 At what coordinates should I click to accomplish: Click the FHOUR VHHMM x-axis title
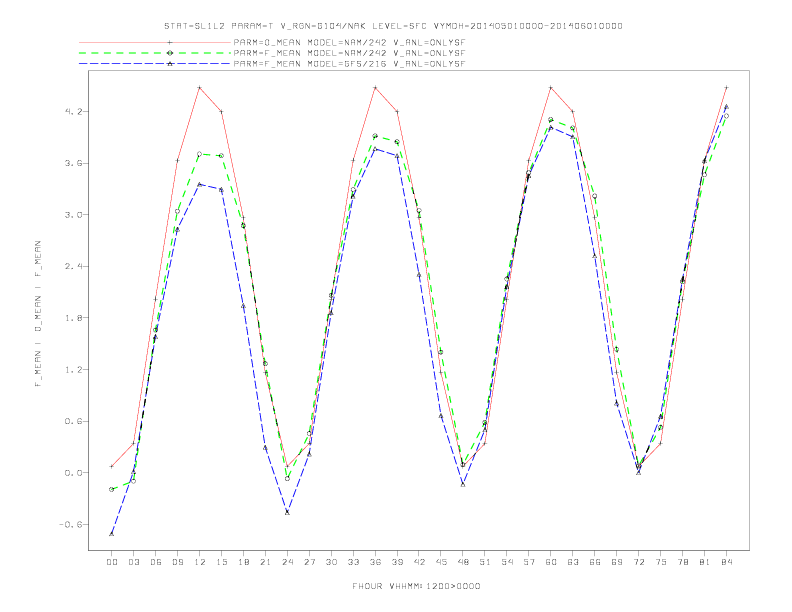click(416, 586)
